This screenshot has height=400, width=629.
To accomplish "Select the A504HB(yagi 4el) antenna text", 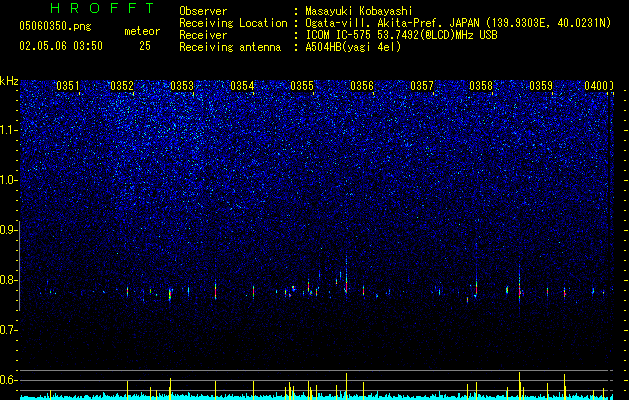I will [x=353, y=47].
